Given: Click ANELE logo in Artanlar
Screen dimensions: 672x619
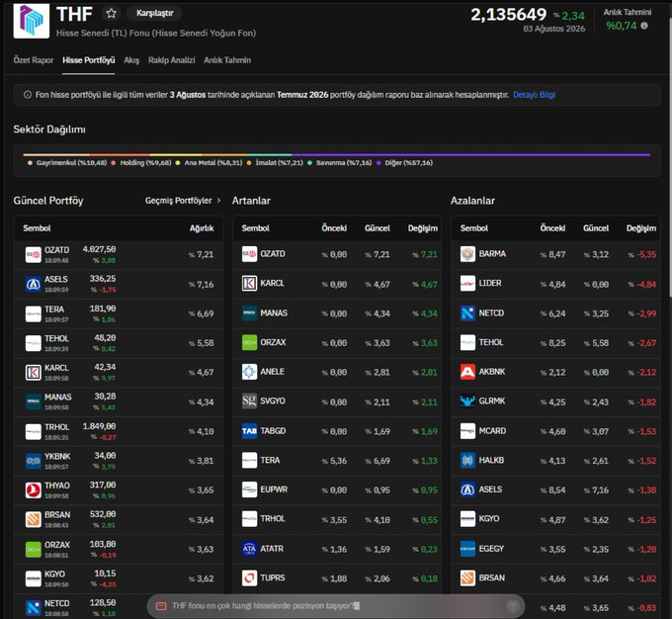Looking at the screenshot, I should coord(249,372).
